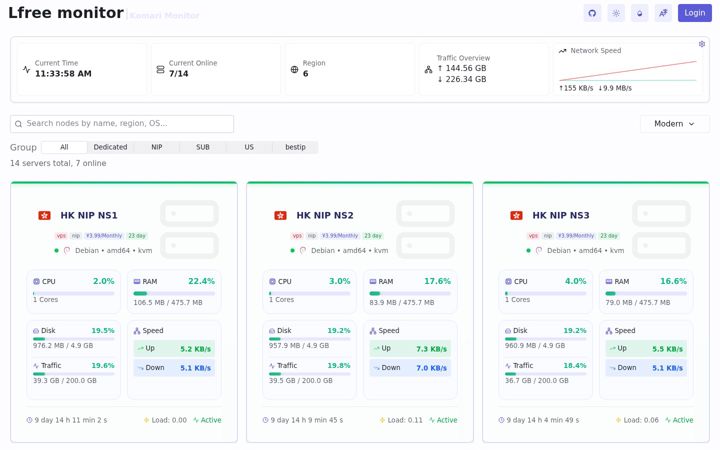
Task: Click the Traffic usage bar on HK NIP NS3
Action: coord(546,374)
